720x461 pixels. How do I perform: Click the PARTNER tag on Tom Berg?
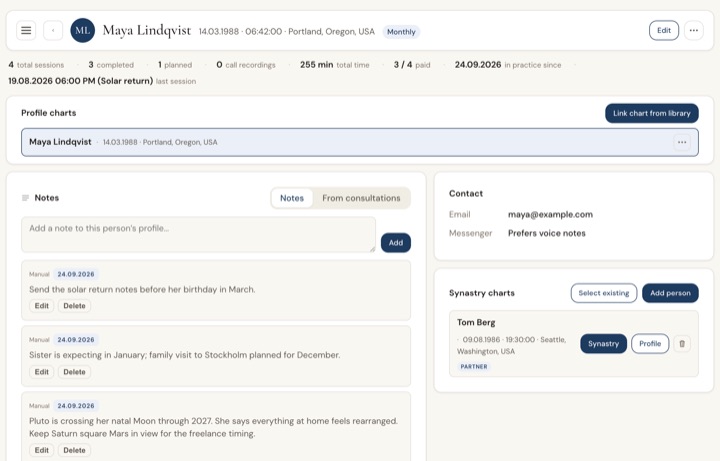[474, 366]
